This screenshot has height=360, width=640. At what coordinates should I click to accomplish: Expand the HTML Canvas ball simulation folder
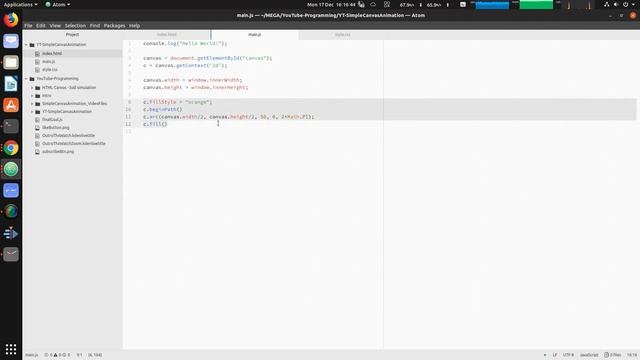click(32, 88)
